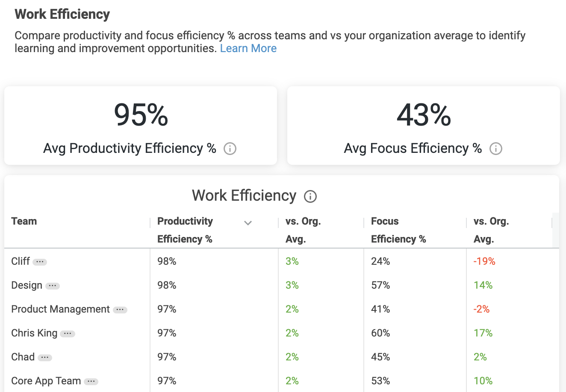Click the Focus Efficiency % column header
The height and width of the screenshot is (392, 566).
(398, 230)
